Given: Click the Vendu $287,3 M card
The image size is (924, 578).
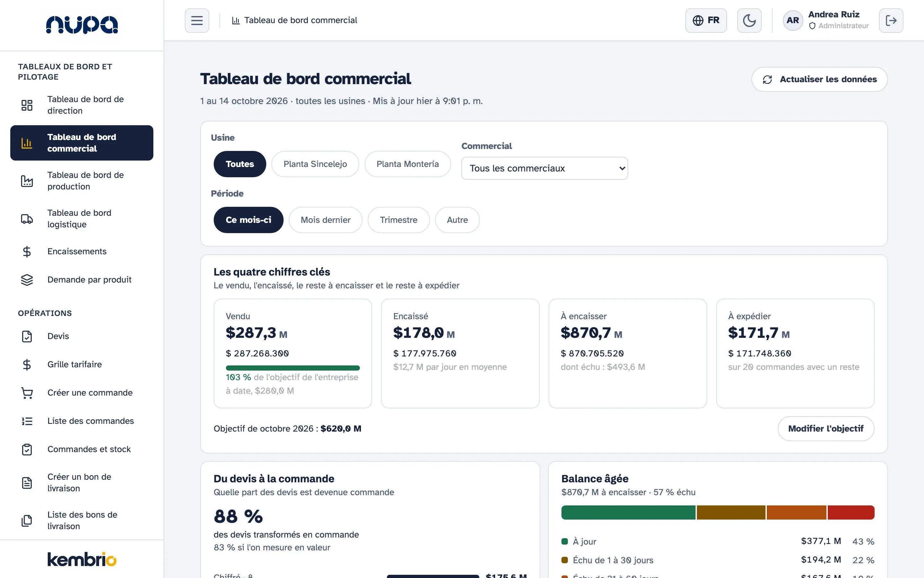Looking at the screenshot, I should 293,354.
